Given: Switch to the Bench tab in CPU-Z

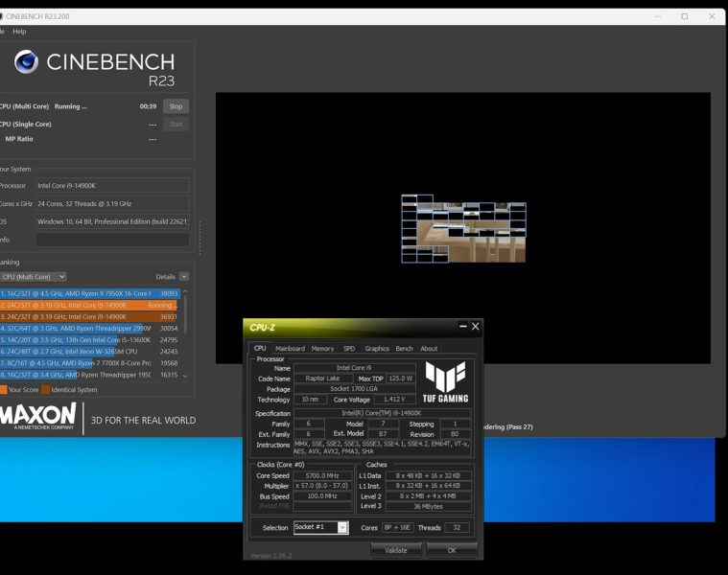Looking at the screenshot, I should (404, 349).
